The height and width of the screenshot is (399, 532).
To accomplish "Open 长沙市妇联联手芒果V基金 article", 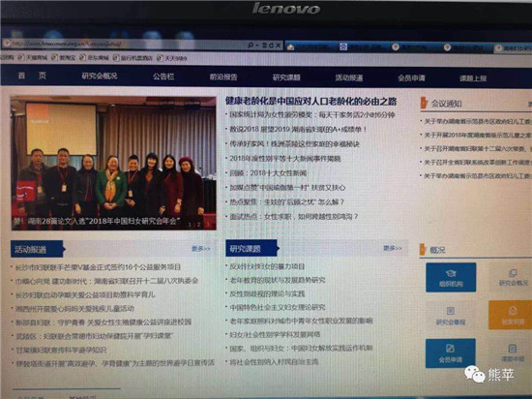I will [98, 267].
